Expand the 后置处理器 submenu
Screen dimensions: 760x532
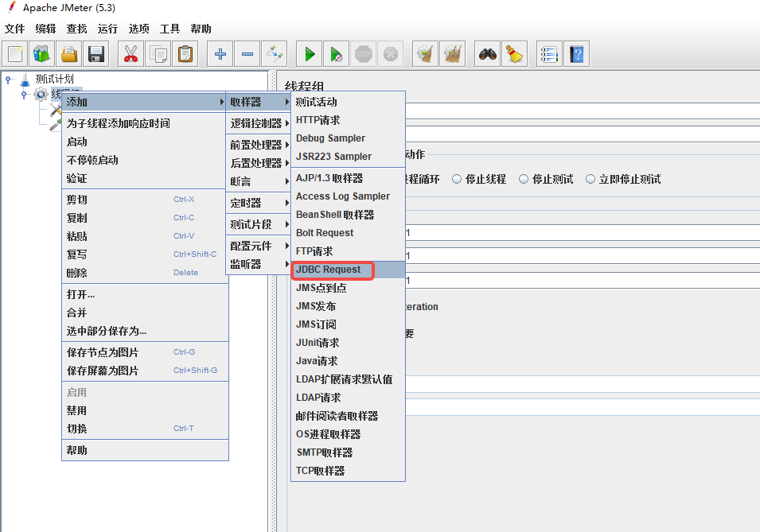[259, 163]
